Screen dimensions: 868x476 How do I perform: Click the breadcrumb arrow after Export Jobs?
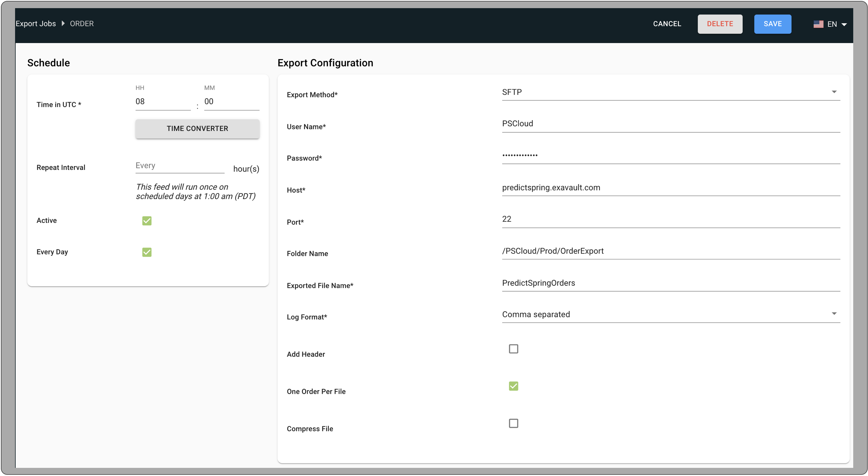coord(63,23)
